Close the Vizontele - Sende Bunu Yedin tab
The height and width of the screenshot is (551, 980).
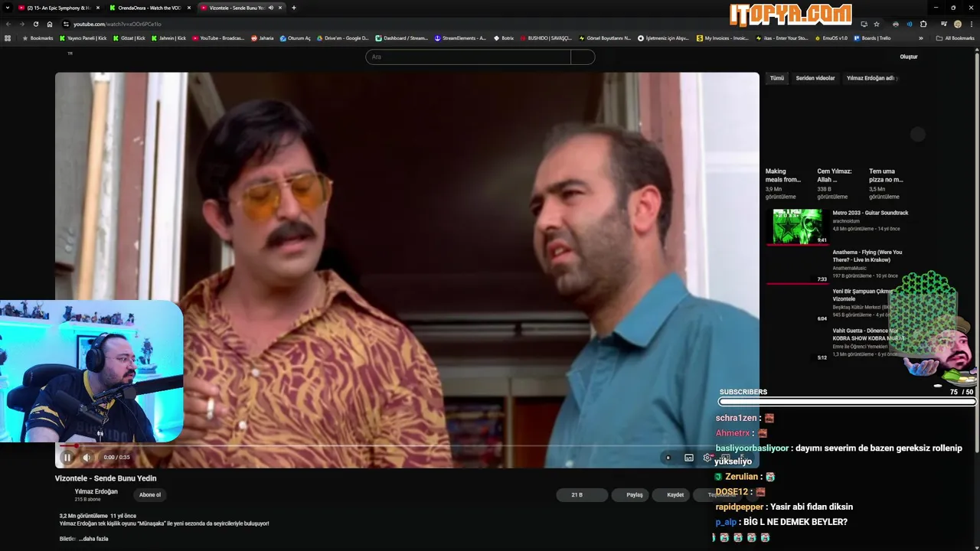pyautogui.click(x=280, y=8)
